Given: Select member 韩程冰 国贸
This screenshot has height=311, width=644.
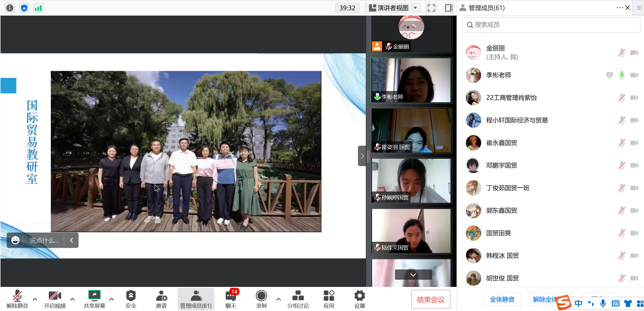Looking at the screenshot, I should [x=551, y=256].
